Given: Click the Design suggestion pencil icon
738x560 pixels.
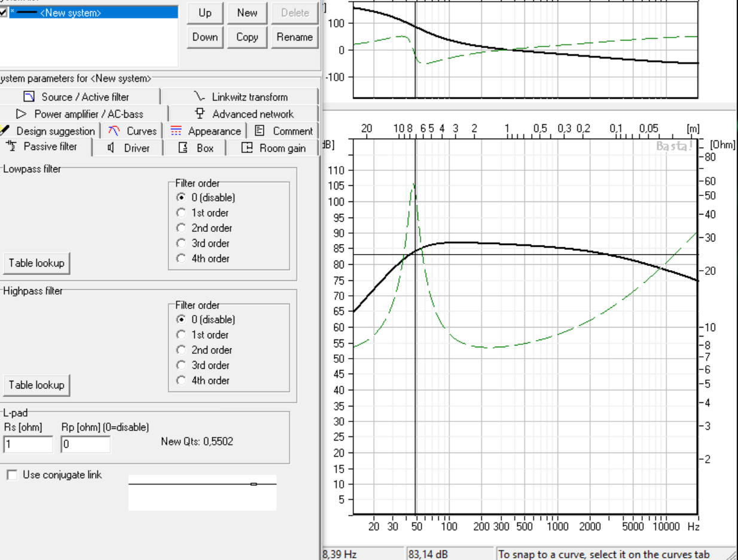Looking at the screenshot, I should click(5, 130).
